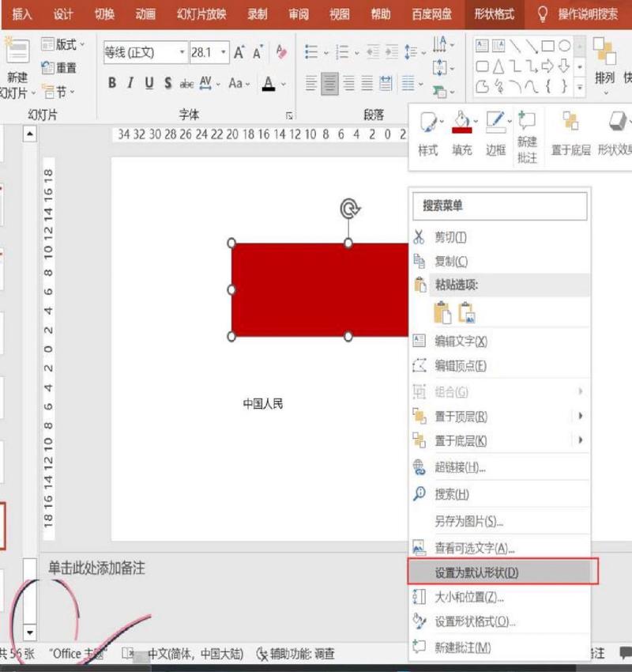Select justify text alignment
632x672 pixels.
[367, 83]
